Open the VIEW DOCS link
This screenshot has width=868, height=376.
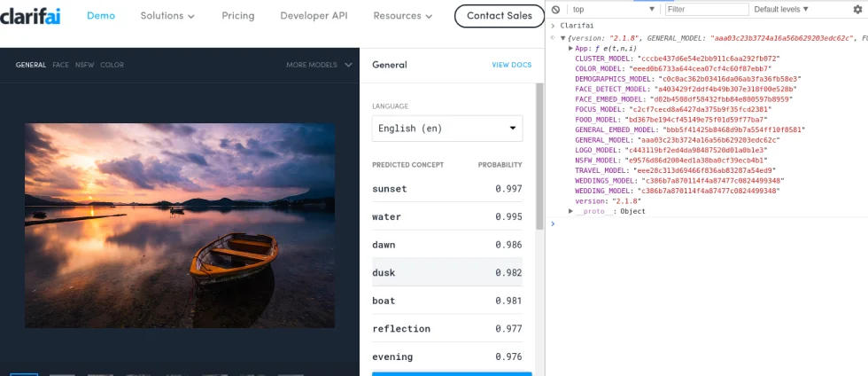tap(511, 65)
